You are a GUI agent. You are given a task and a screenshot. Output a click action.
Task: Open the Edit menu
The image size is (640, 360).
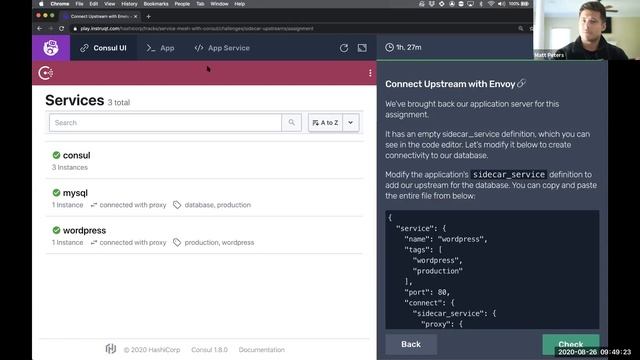point(94,4)
